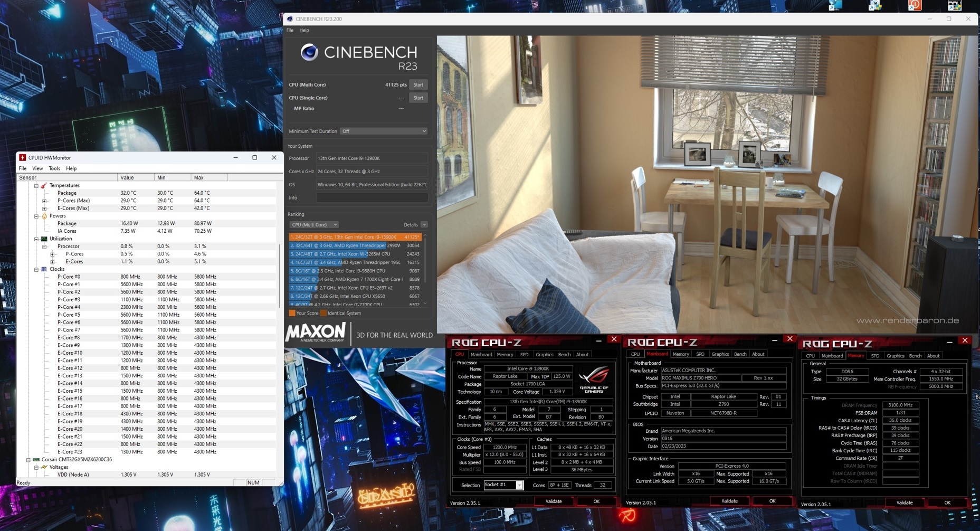Open the File menu in HWMonitor

[x=23, y=168]
